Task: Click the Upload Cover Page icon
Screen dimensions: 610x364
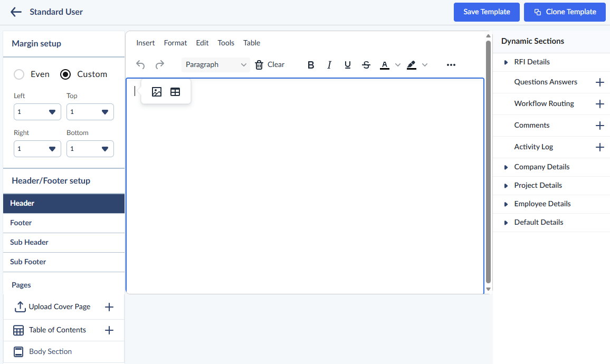Action: (x=20, y=307)
